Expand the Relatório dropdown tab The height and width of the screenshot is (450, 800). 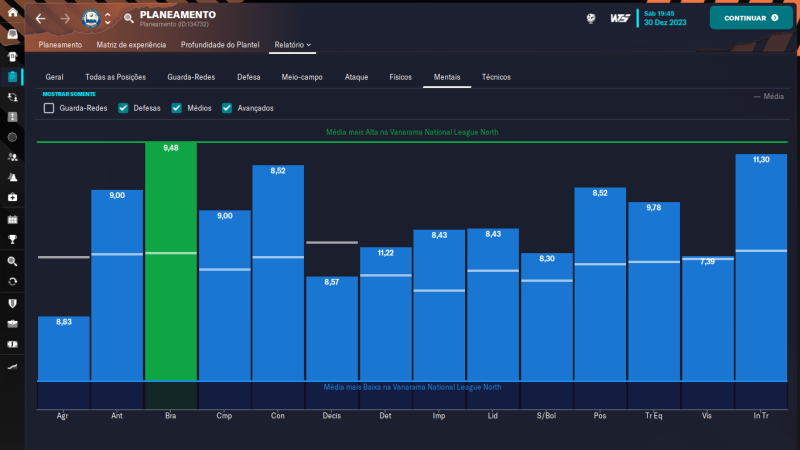tap(292, 45)
